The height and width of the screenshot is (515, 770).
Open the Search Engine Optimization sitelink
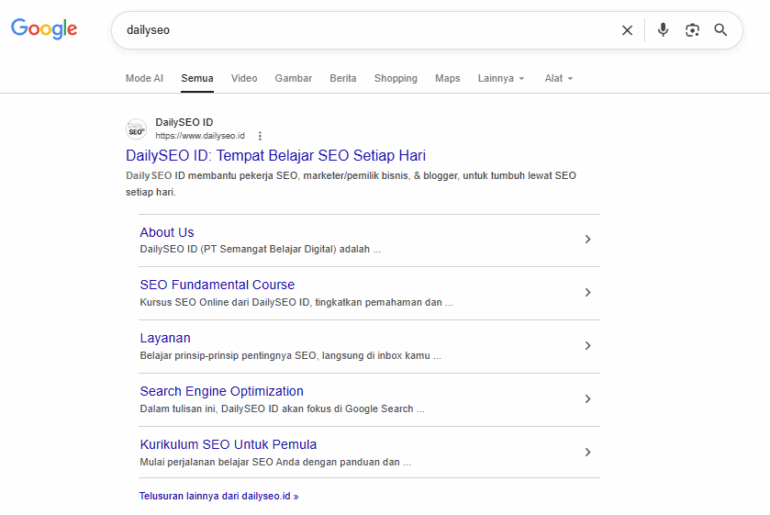pos(221,391)
